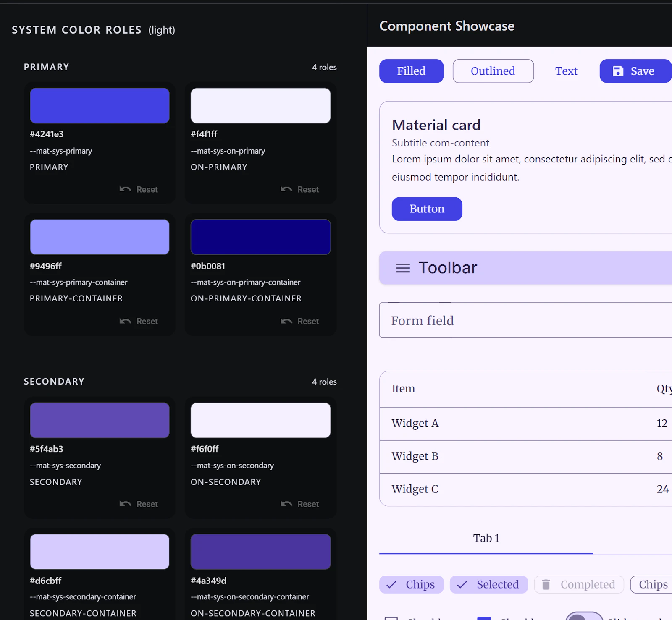Click the Reset undo icon for ON-SECONDARY role

(286, 504)
